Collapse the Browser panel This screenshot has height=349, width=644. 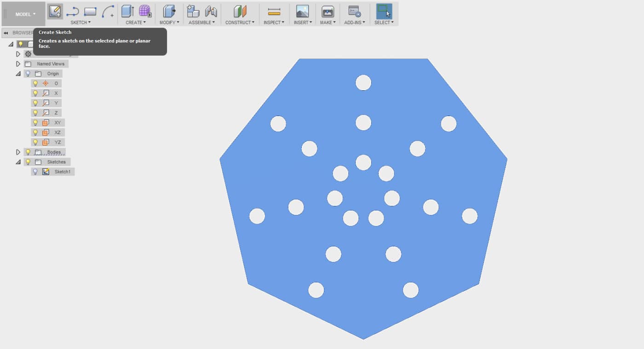click(5, 33)
